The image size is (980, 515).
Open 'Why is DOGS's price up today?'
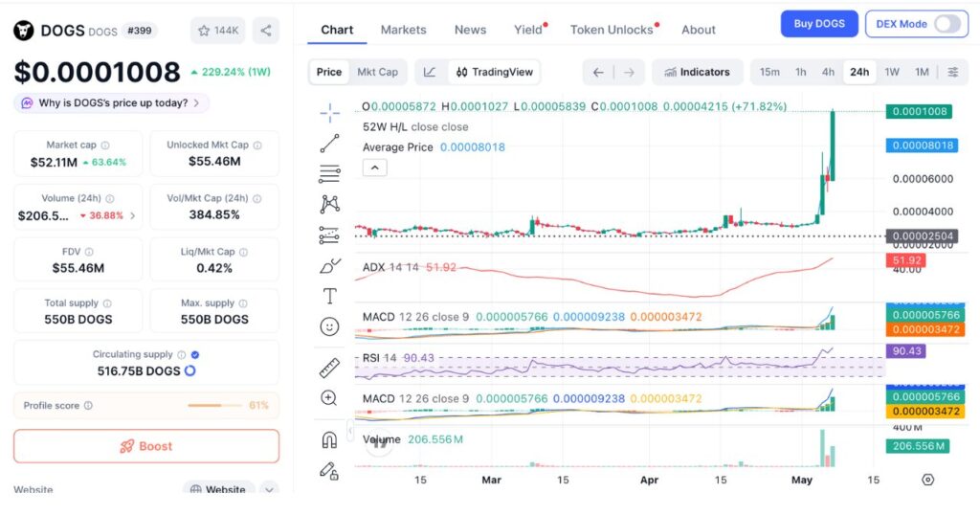111,103
